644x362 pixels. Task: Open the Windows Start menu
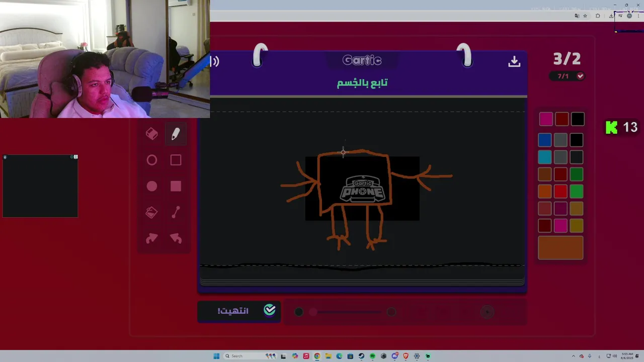coord(216,356)
